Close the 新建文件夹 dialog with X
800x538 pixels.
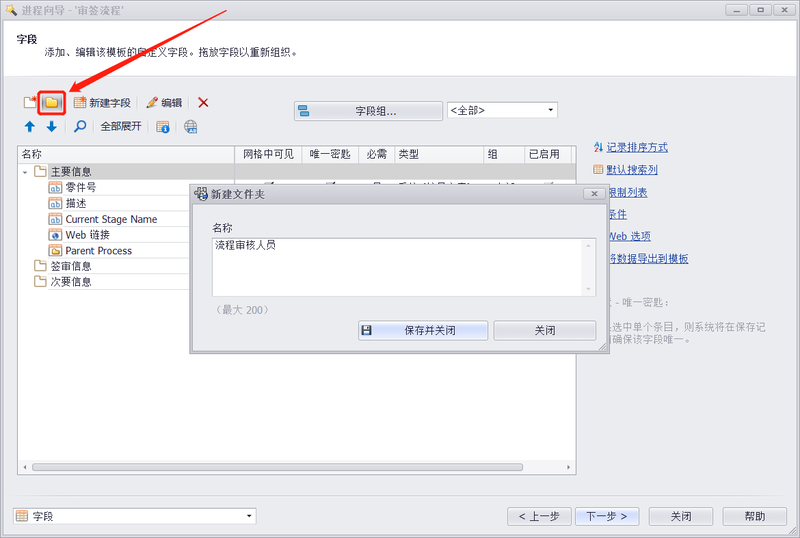(x=594, y=193)
